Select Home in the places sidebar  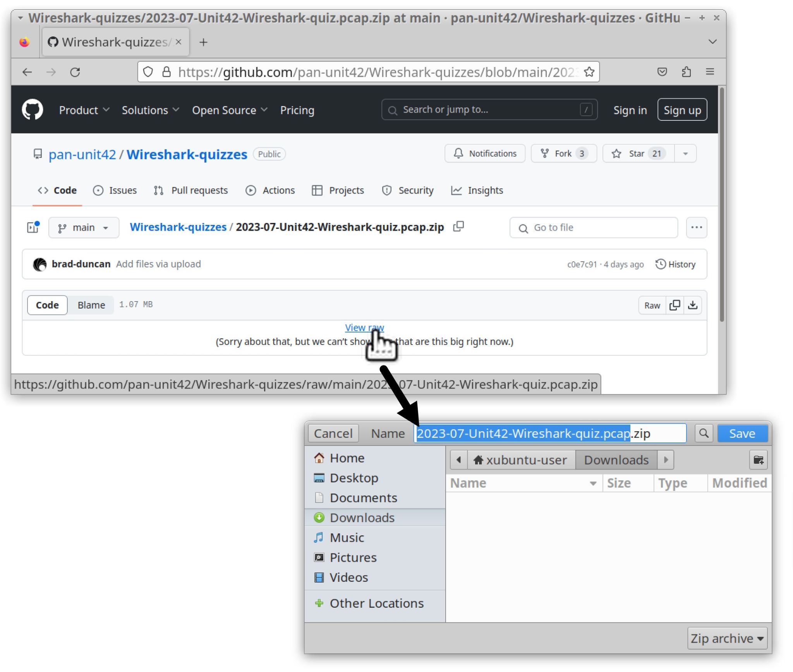coord(375,458)
